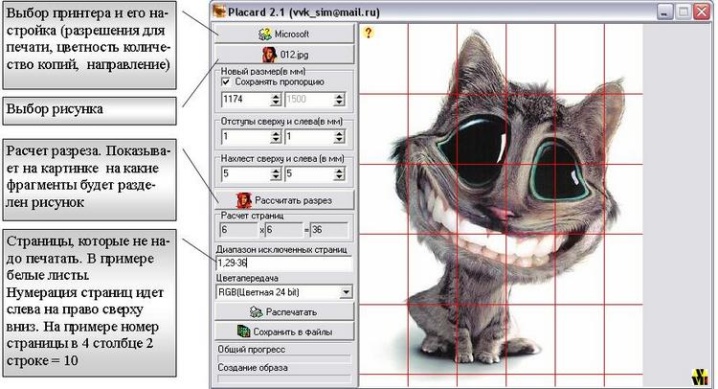Click the cat image preview area
The height and width of the screenshot is (389, 718).
501,205
